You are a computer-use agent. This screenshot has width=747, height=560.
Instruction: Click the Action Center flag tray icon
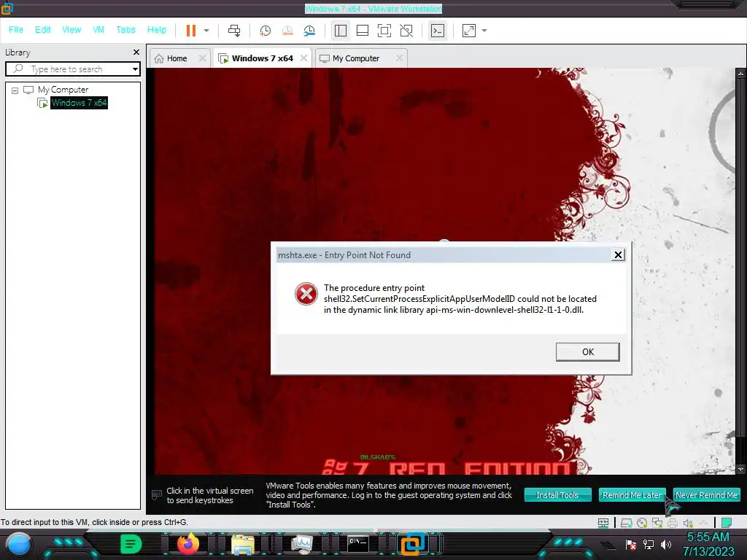point(631,544)
